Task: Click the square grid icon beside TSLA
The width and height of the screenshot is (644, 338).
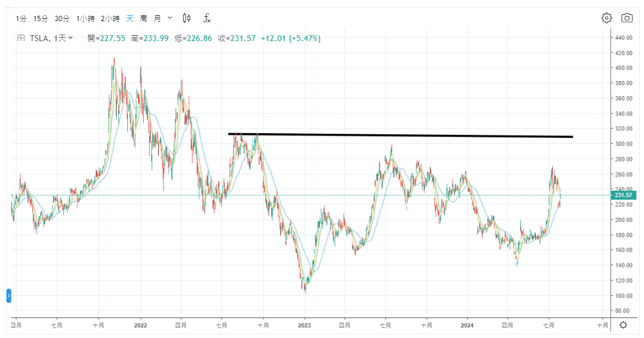Action: pos(21,38)
